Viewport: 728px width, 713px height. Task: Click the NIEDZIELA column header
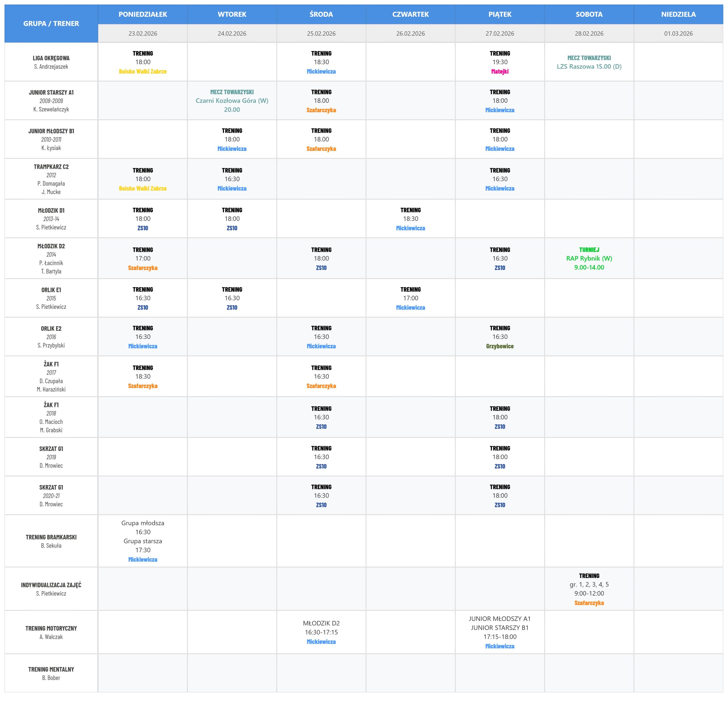pyautogui.click(x=678, y=14)
